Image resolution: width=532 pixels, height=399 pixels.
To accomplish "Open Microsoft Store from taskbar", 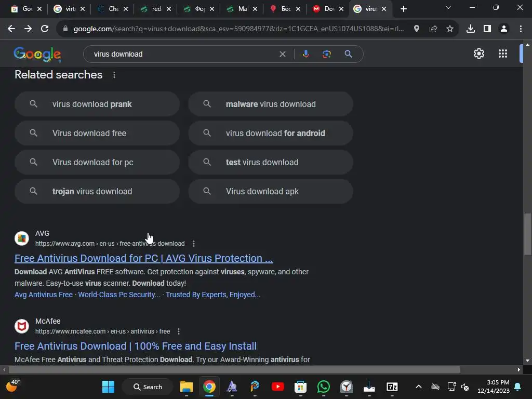I will coord(300,387).
